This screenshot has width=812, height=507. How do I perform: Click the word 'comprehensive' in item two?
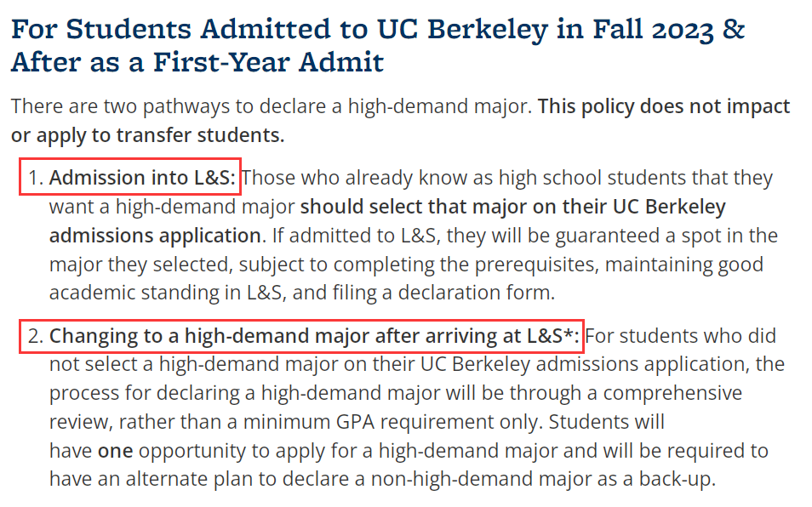click(x=672, y=393)
